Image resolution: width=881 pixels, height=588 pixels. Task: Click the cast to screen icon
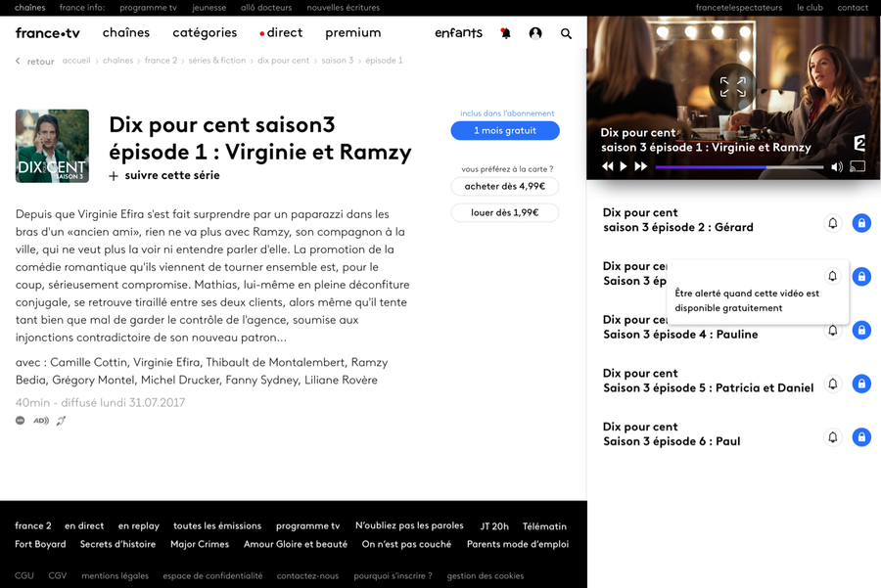point(858,166)
